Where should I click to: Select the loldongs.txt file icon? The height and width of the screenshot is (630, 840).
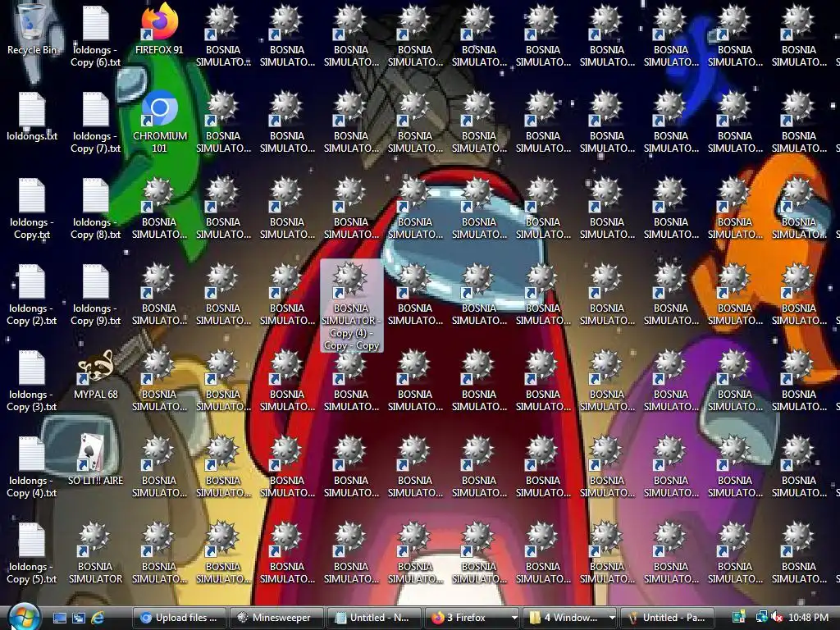(x=32, y=116)
